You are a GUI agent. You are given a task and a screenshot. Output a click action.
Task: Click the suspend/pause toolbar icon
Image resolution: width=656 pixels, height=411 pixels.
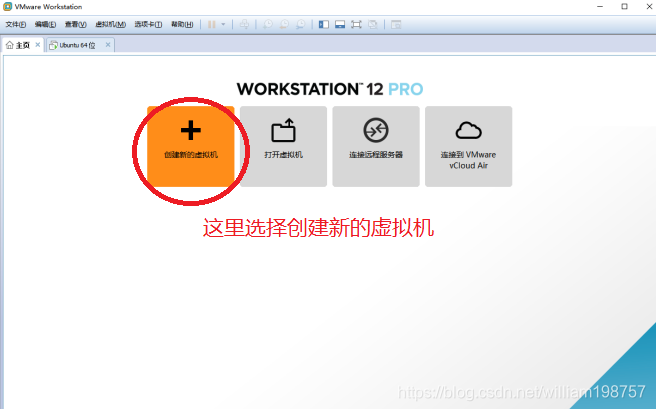pyautogui.click(x=212, y=25)
